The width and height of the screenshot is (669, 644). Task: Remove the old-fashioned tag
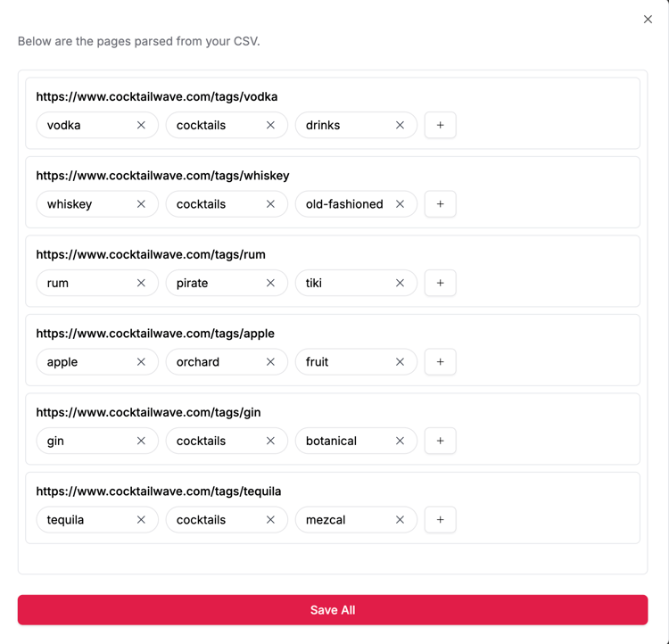(400, 204)
